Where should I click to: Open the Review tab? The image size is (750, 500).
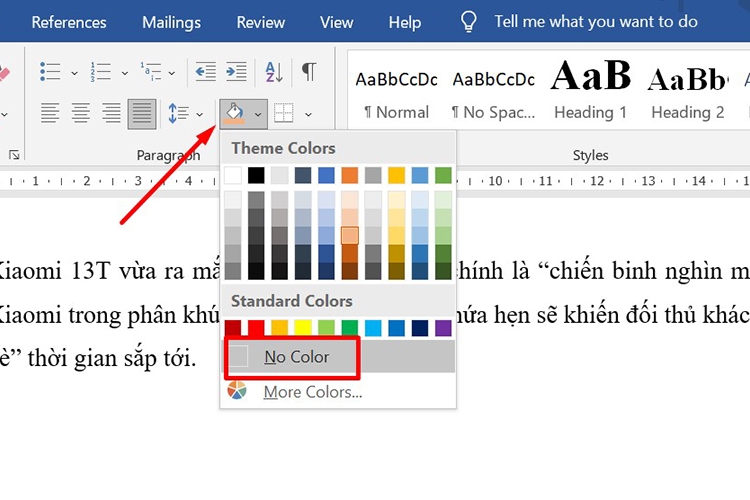coord(261,22)
